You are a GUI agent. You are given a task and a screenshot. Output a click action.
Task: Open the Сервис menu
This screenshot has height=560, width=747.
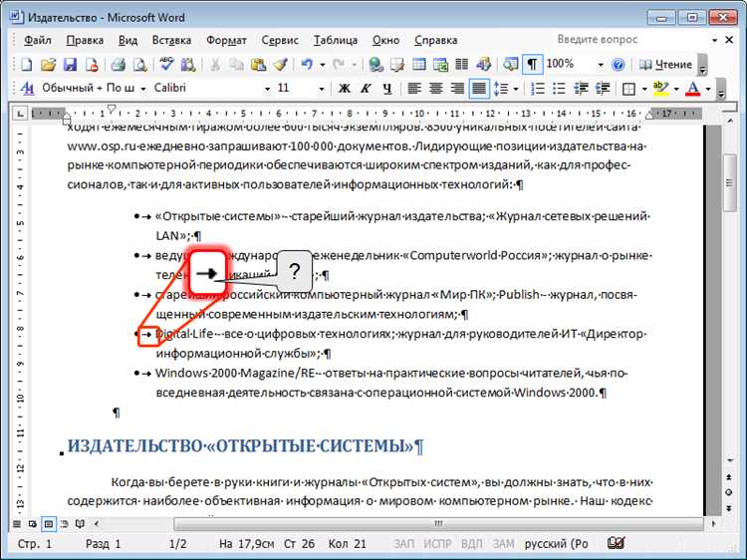[280, 40]
